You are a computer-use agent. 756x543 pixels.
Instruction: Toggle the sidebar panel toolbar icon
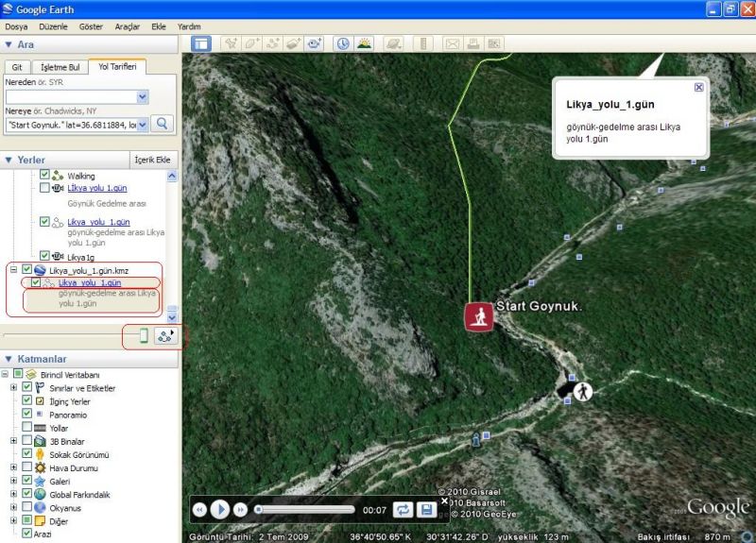[201, 43]
